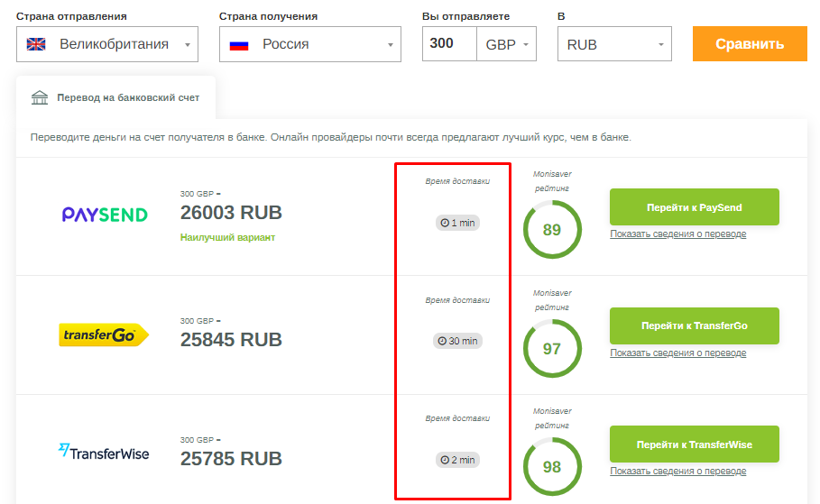
Task: Expand the RUB target currency dropdown
Action: tap(614, 44)
